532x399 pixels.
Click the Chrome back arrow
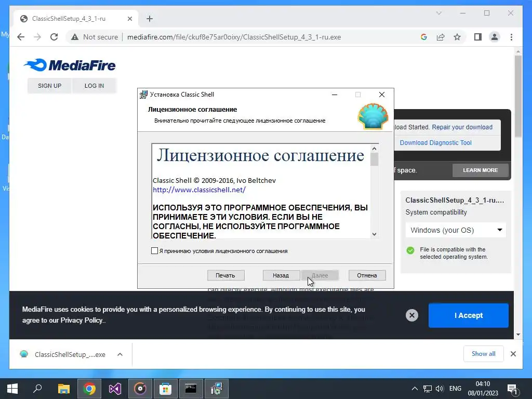coord(21,37)
